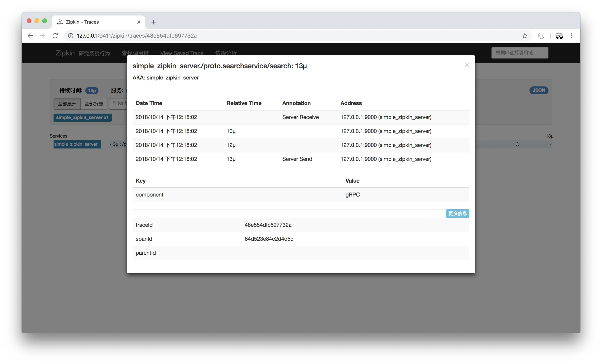
Task: Close the span detail modal dialog
Action: click(x=466, y=65)
